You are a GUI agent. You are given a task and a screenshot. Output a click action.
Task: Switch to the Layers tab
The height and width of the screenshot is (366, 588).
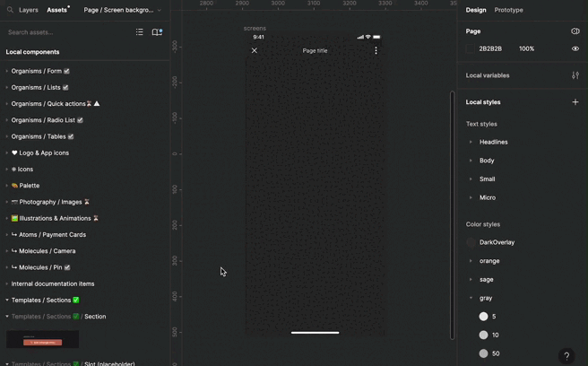pos(29,10)
